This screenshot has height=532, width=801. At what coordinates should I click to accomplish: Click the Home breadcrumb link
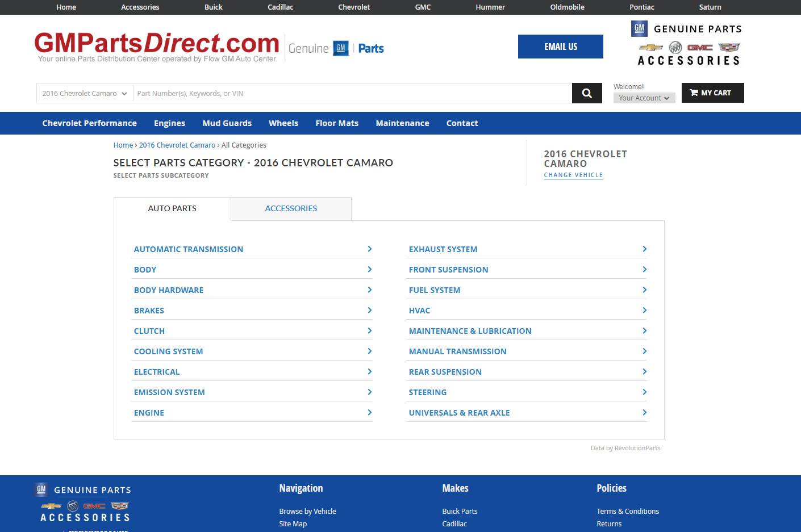pyautogui.click(x=123, y=145)
